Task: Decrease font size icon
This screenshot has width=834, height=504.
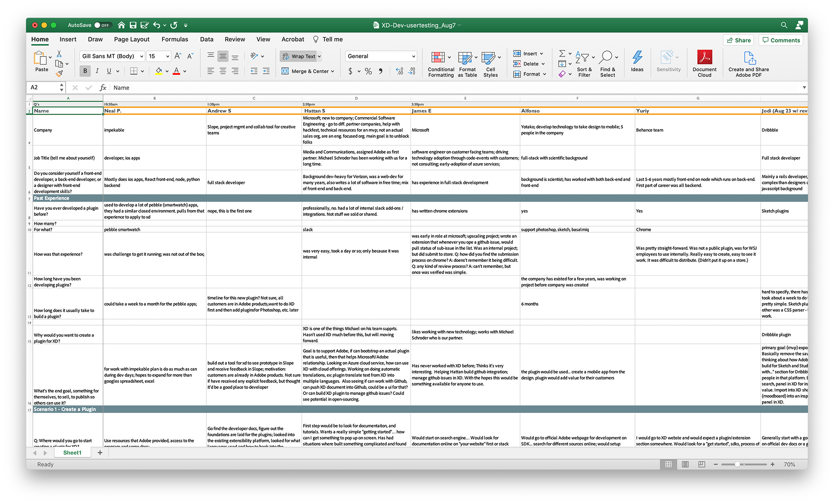Action: [190, 56]
